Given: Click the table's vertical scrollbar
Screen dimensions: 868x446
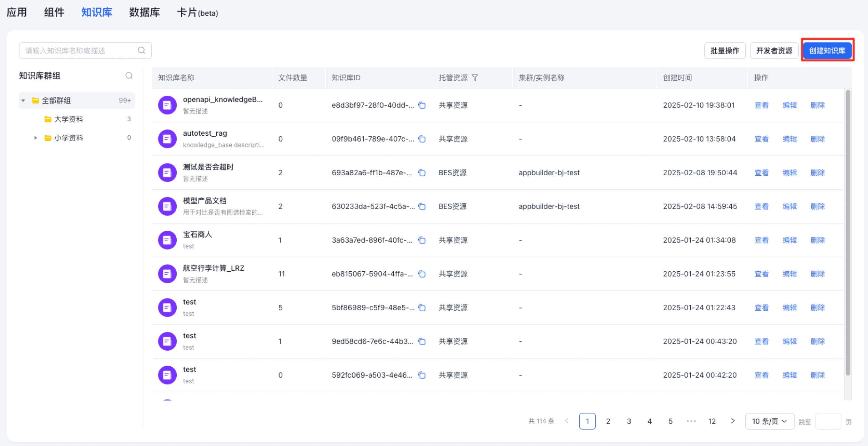Looking at the screenshot, I should pyautogui.click(x=848, y=232).
